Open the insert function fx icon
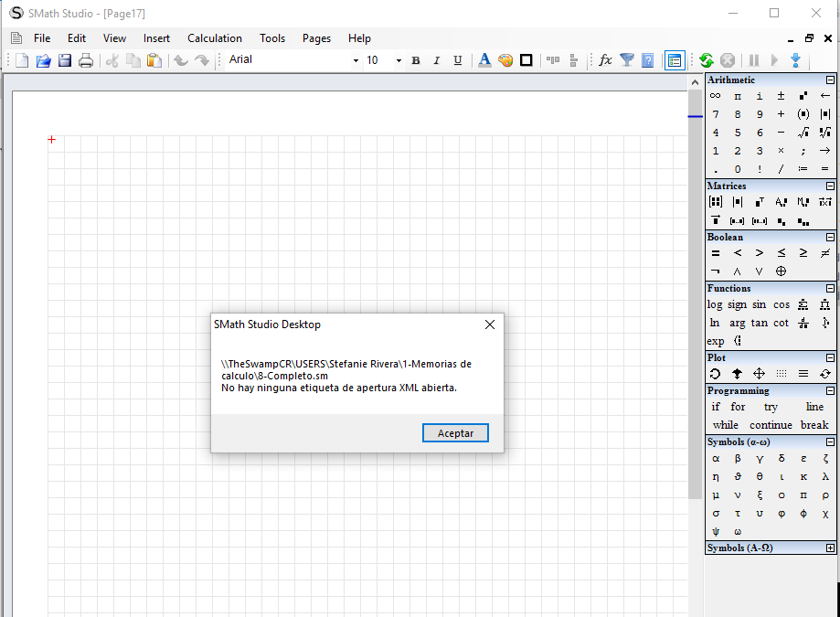840x617 pixels. click(605, 60)
